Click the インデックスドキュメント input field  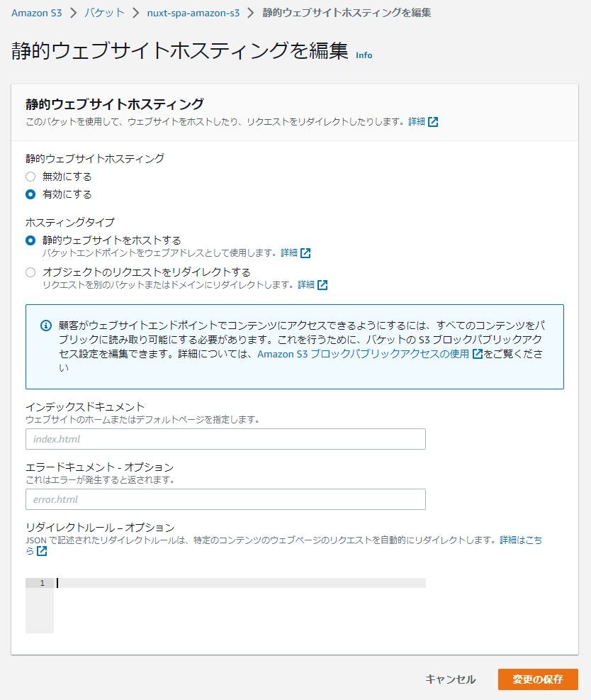point(225,438)
